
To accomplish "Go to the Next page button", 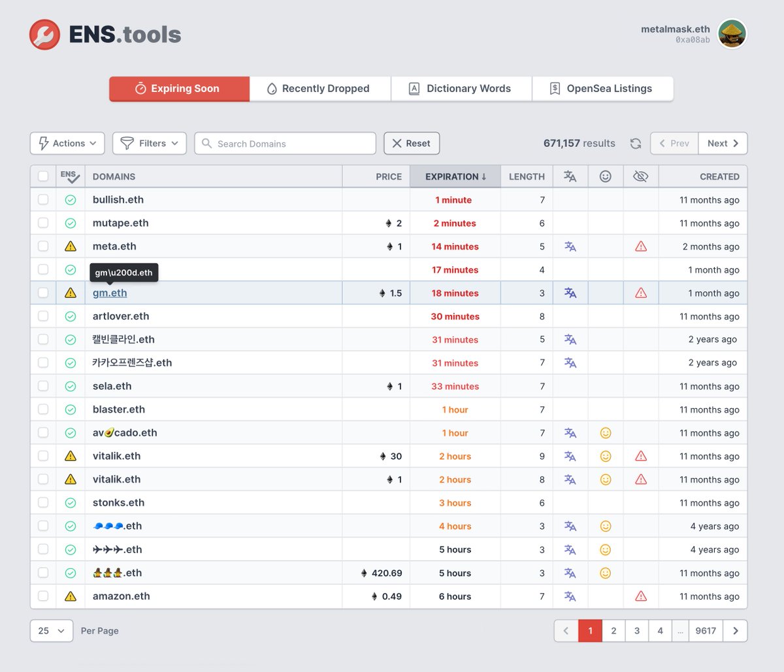I will 723,144.
